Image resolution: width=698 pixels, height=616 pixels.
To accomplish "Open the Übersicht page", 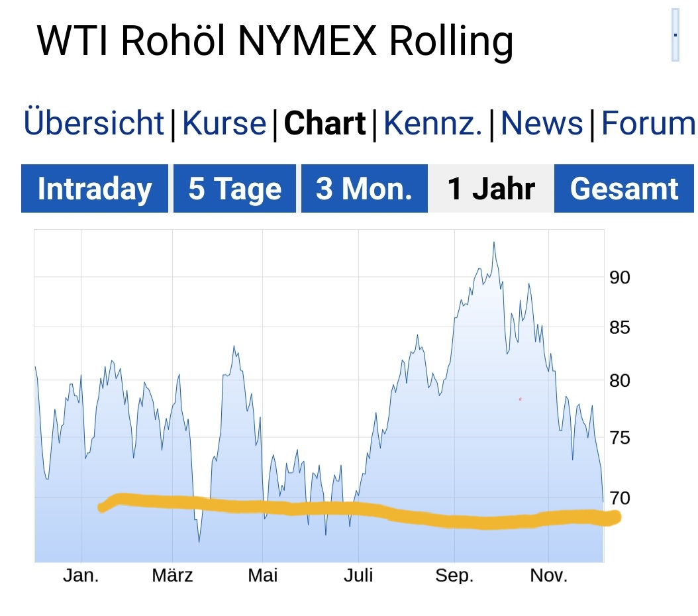I will [x=93, y=123].
